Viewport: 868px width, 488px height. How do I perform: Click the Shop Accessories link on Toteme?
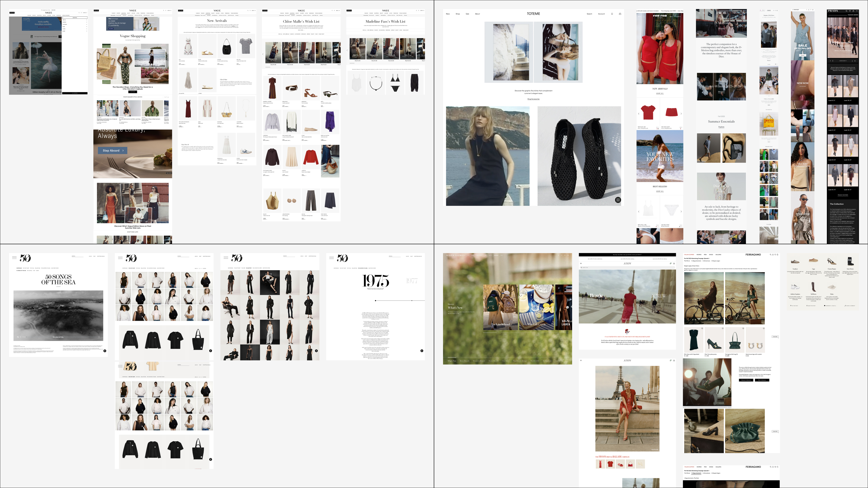tap(533, 99)
